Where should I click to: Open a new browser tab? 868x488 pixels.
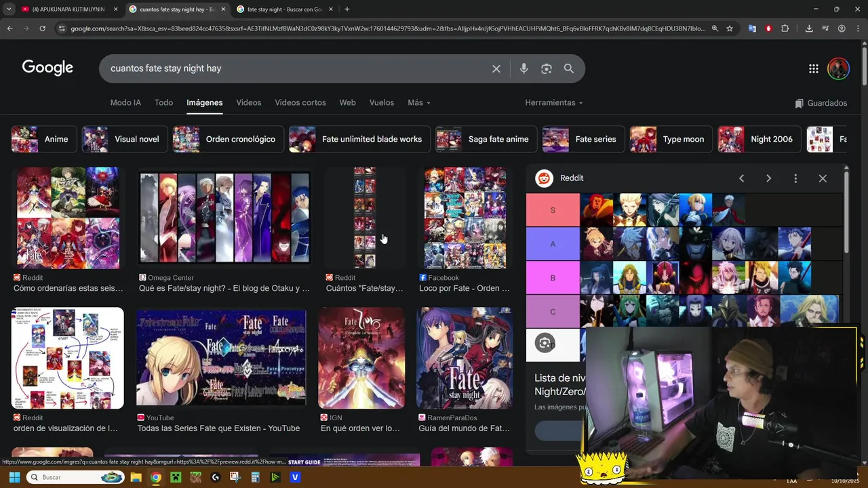click(x=347, y=9)
